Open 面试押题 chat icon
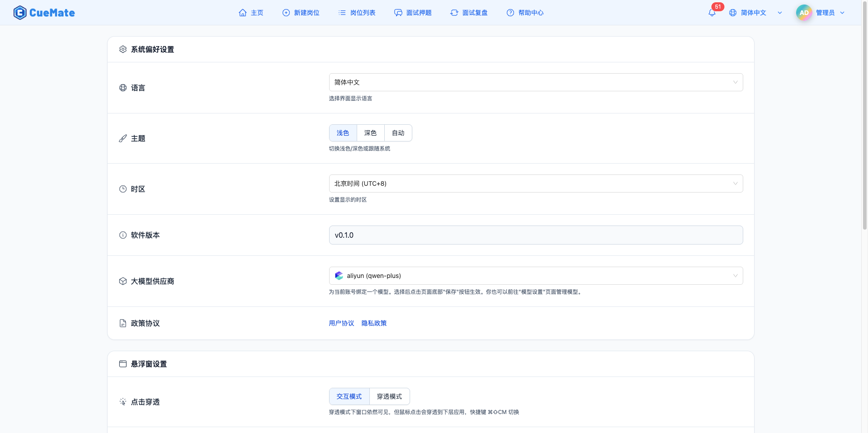This screenshot has width=868, height=433. [x=398, y=13]
